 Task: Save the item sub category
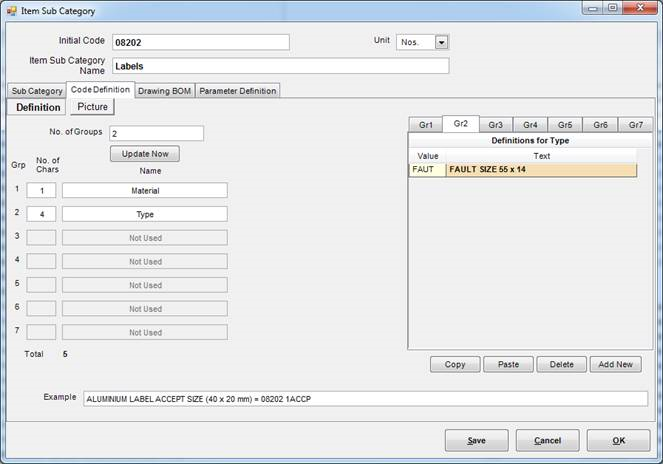pyautogui.click(x=477, y=441)
